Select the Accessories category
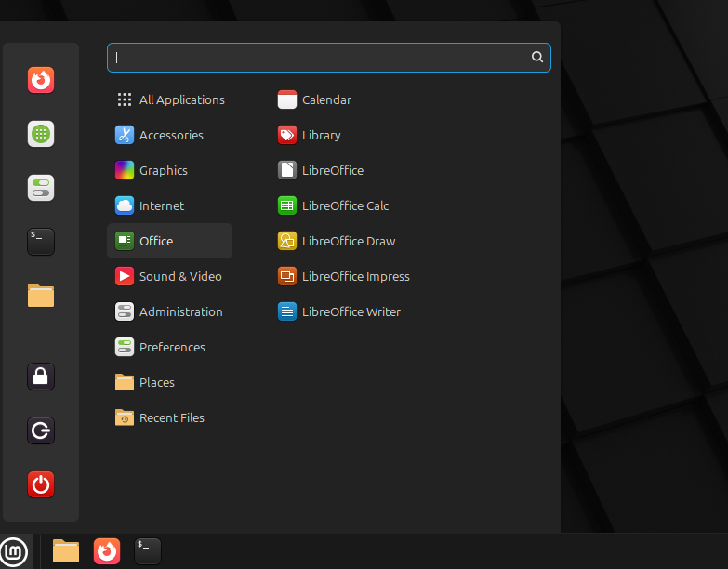 click(x=170, y=135)
